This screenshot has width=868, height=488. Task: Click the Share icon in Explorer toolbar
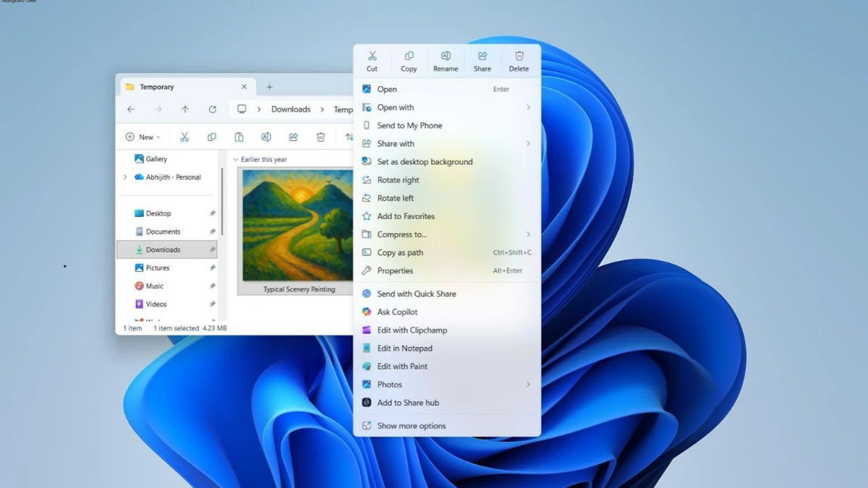point(293,137)
